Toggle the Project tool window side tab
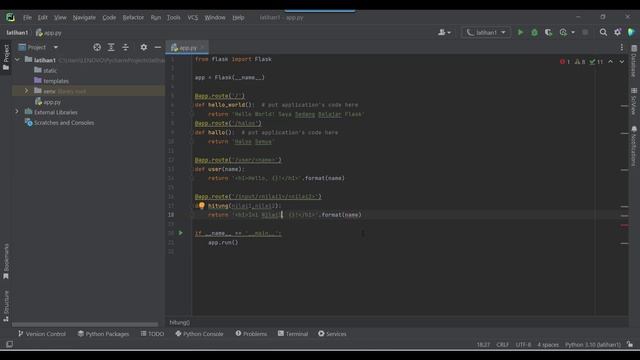The image size is (640, 360). coord(6,57)
